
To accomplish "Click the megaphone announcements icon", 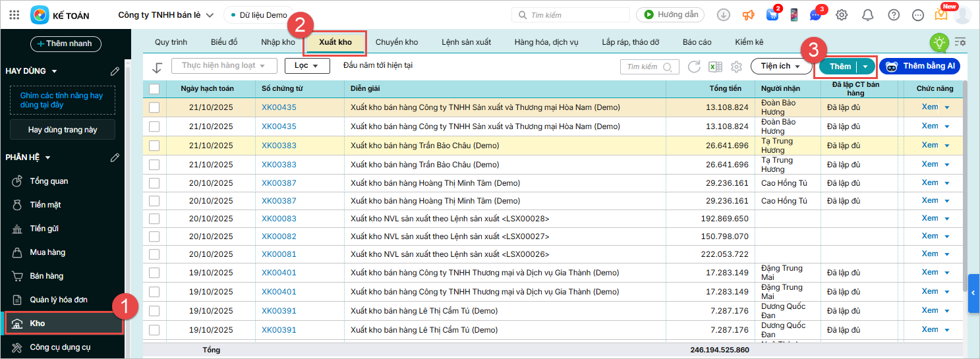I will [748, 15].
